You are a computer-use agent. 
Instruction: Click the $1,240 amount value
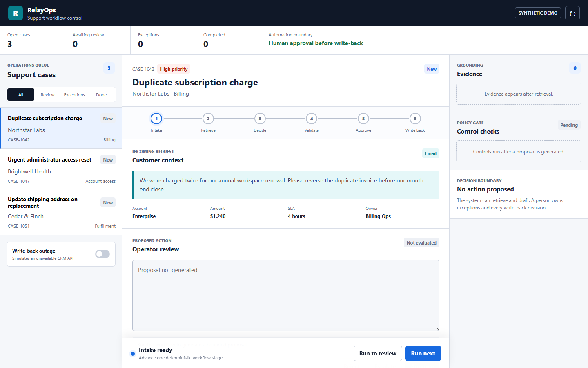click(218, 216)
